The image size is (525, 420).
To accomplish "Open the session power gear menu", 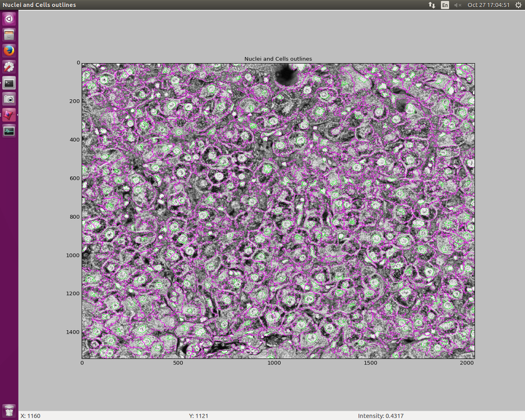I will (518, 5).
